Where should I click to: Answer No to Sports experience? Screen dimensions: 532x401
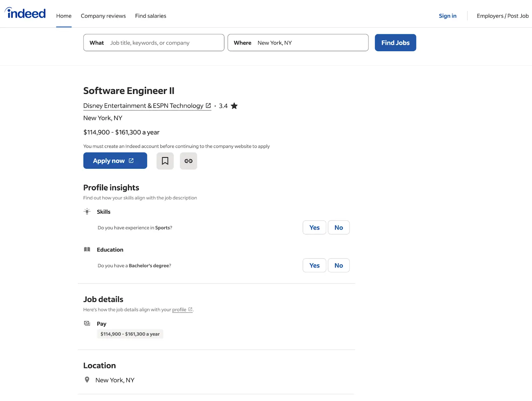pyautogui.click(x=338, y=228)
